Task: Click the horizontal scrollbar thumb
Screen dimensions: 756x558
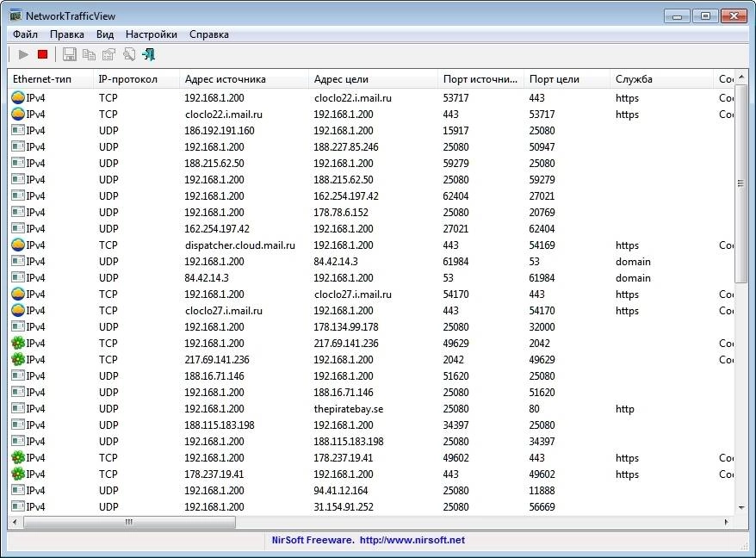Action: [129, 522]
